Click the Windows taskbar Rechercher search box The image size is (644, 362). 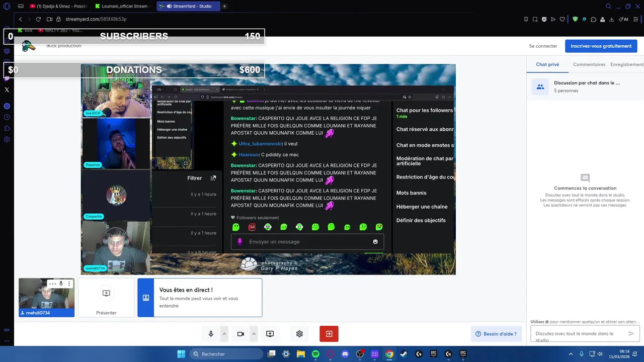click(226, 354)
